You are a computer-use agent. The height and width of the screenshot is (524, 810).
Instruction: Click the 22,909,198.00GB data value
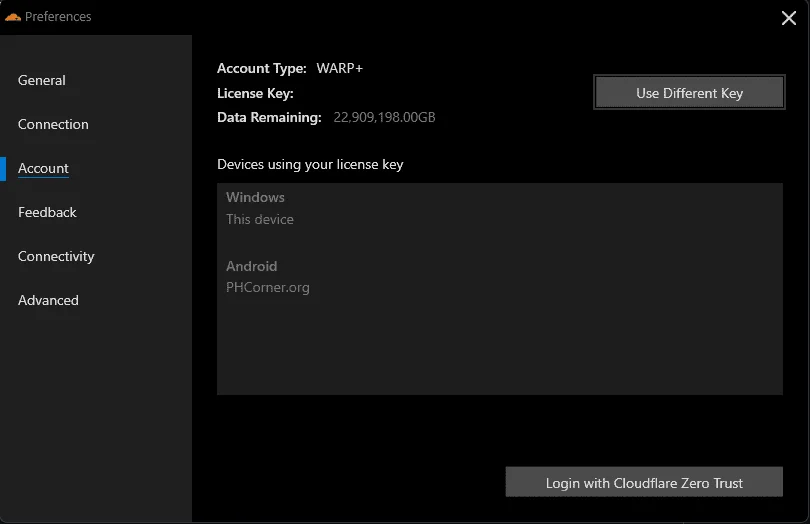pos(384,117)
